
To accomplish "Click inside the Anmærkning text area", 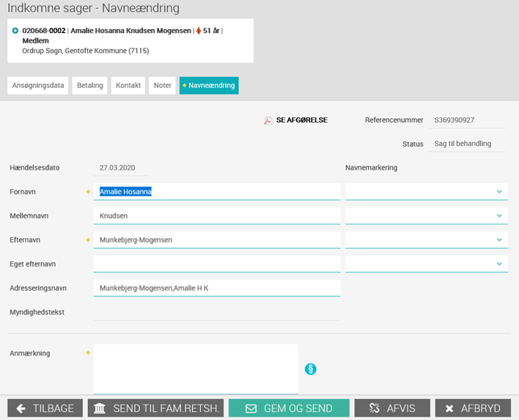I will tap(196, 369).
